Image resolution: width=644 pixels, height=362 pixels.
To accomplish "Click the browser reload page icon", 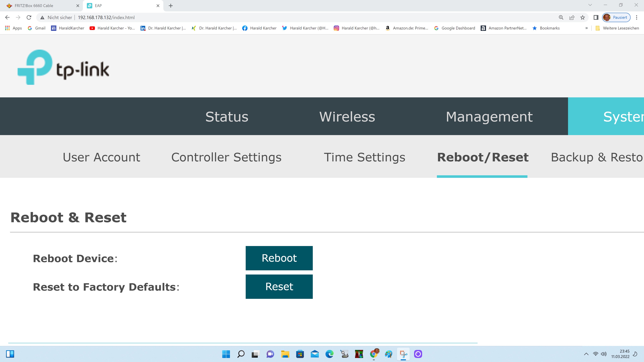I will pos(29,17).
